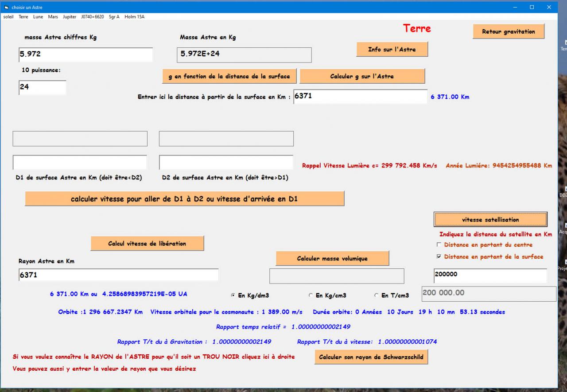The image size is (567, 392).
Task: Click the 'Rayon Astre en Km' label
Action: click(x=47, y=261)
